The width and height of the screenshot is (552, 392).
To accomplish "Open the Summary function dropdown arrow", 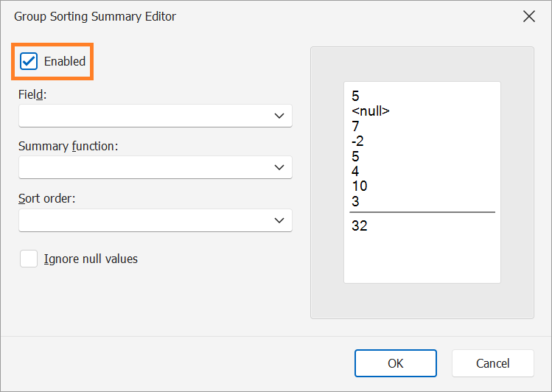I will click(279, 167).
